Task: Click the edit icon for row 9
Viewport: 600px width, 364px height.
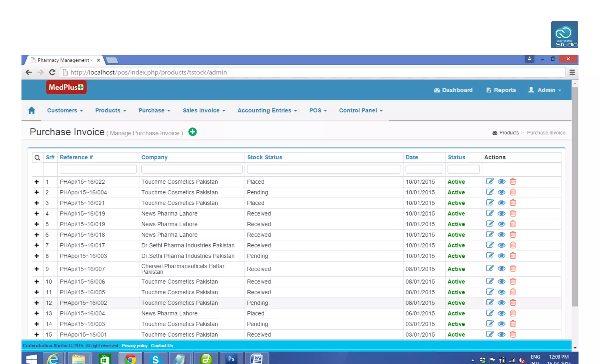Action: pyautogui.click(x=490, y=269)
